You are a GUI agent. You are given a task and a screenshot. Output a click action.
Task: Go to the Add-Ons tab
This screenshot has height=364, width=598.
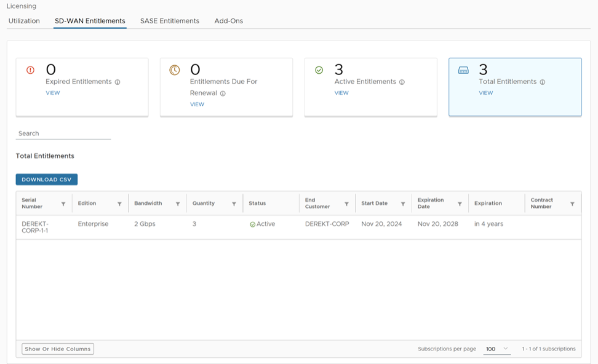[x=228, y=21]
